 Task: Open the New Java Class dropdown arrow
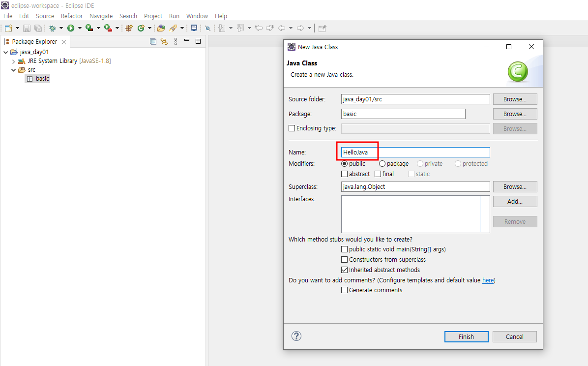[x=149, y=28]
